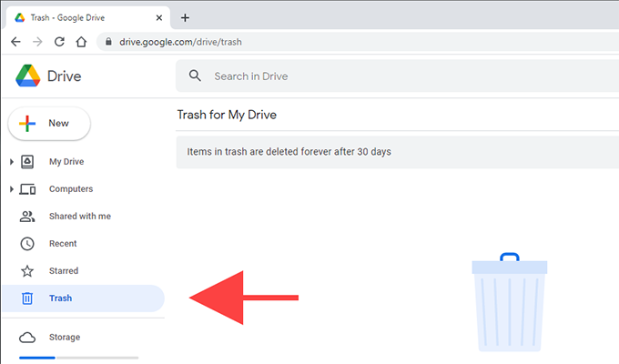
Task: Open the Storage section
Action: 65,337
